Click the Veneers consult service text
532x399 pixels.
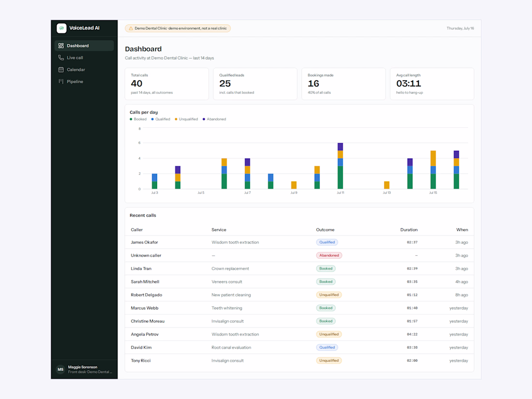(x=227, y=282)
